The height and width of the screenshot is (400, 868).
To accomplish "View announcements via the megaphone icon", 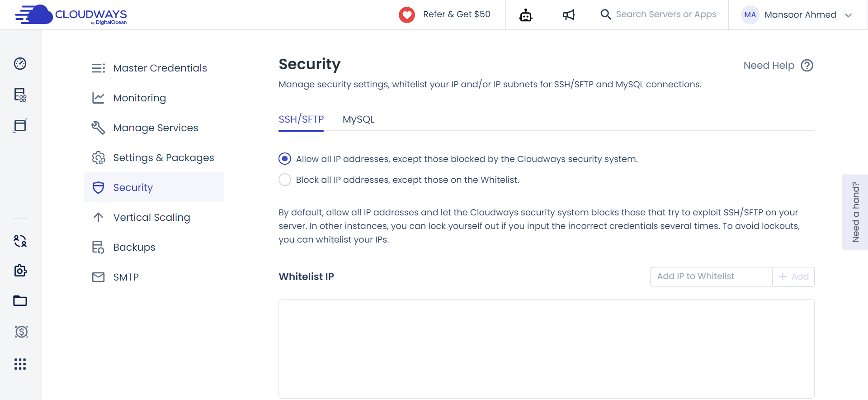I will coord(568,14).
